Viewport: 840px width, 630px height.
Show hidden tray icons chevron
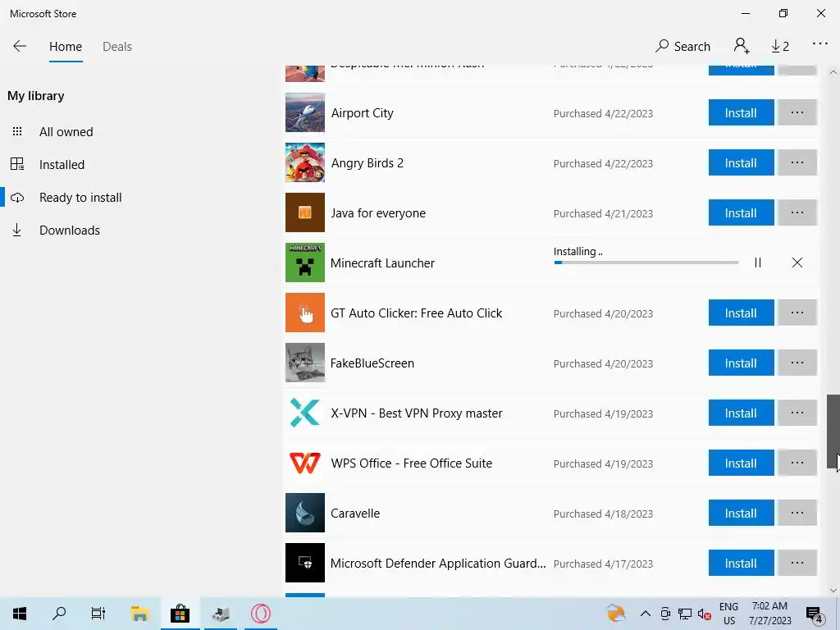click(x=646, y=614)
